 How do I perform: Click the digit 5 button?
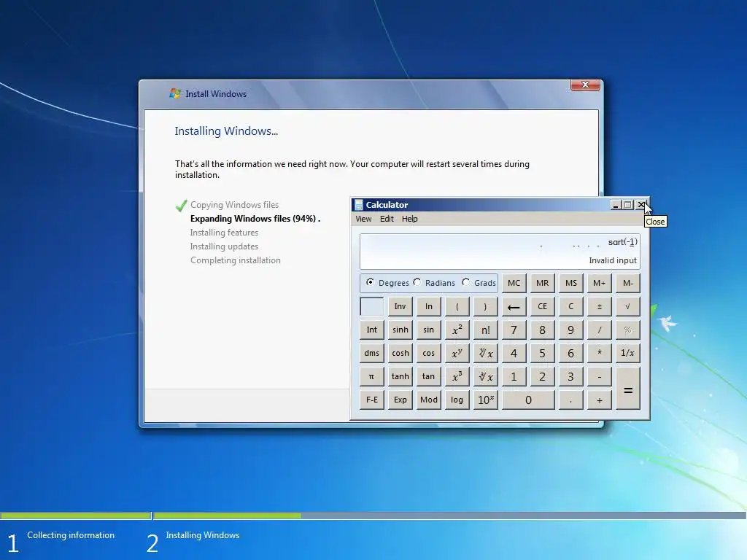coord(542,354)
